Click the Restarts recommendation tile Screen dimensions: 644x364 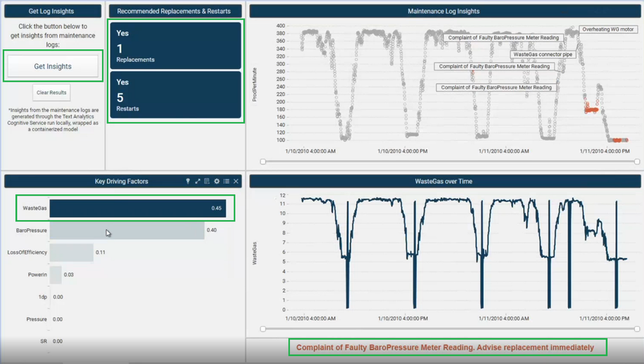point(175,95)
